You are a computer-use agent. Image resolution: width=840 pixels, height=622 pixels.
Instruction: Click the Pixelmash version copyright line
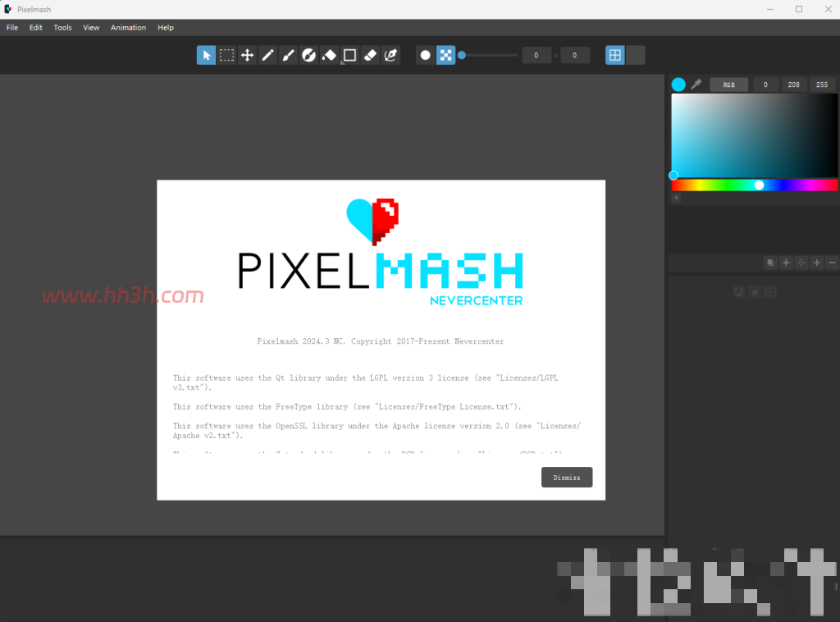coord(381,341)
